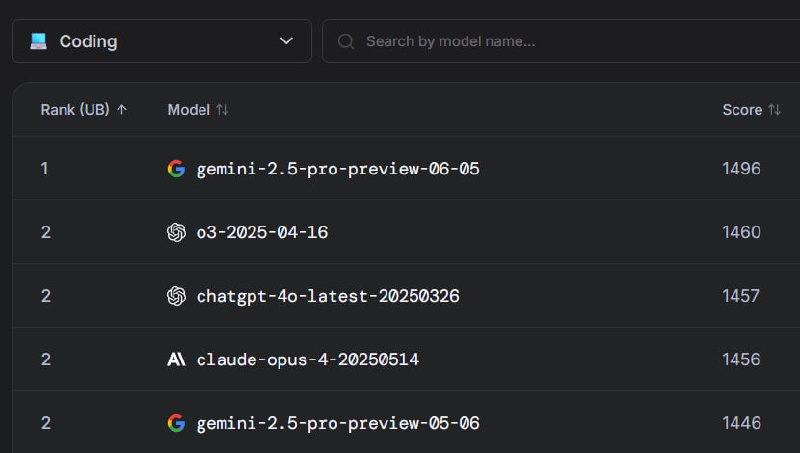Select score 1496
The height and width of the screenshot is (453, 800).
pyautogui.click(x=741, y=168)
